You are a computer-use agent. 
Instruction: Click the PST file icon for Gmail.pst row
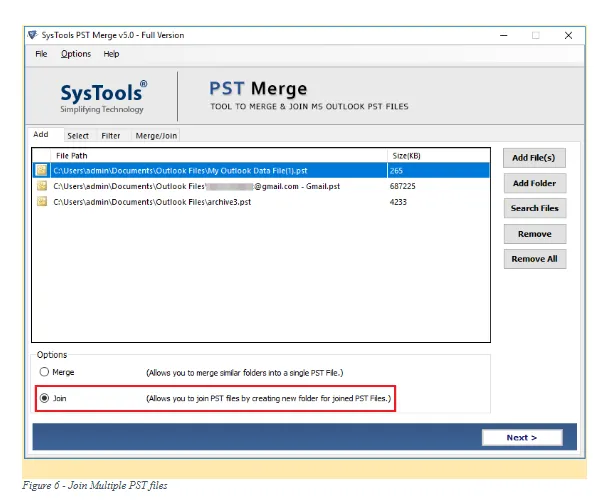pyautogui.click(x=41, y=186)
